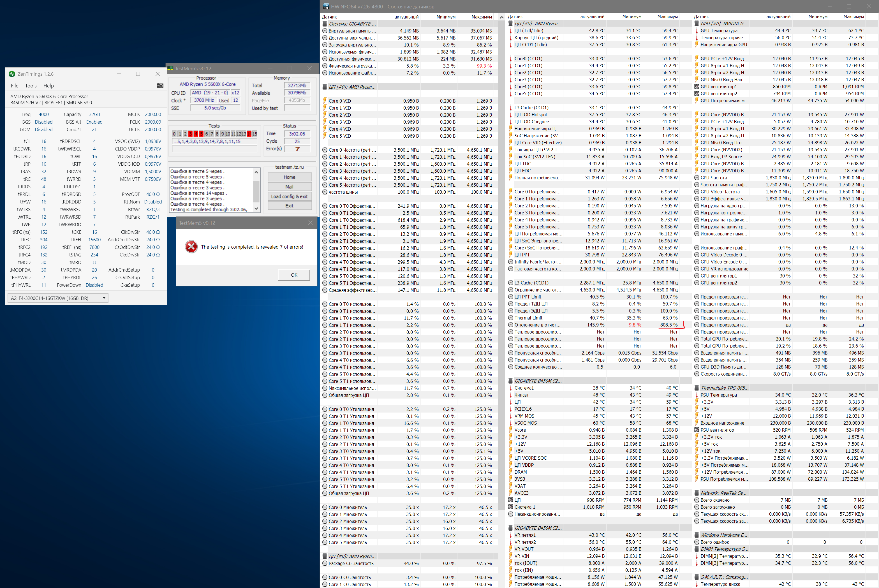Open the Help menu in ZenTimings
The height and width of the screenshot is (588, 879).
click(48, 85)
